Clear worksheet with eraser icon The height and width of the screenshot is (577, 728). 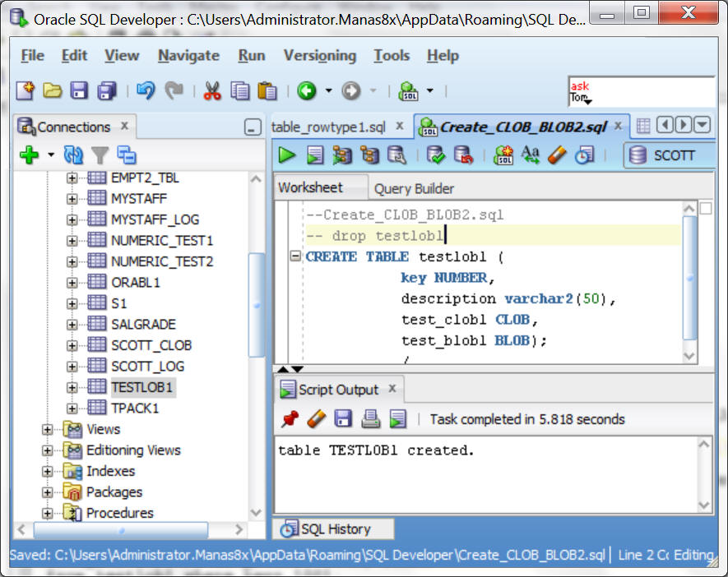[x=557, y=155]
